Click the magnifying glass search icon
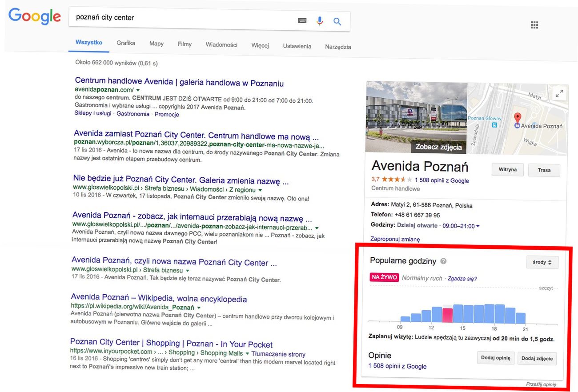This screenshot has width=578, height=392. 337,21
